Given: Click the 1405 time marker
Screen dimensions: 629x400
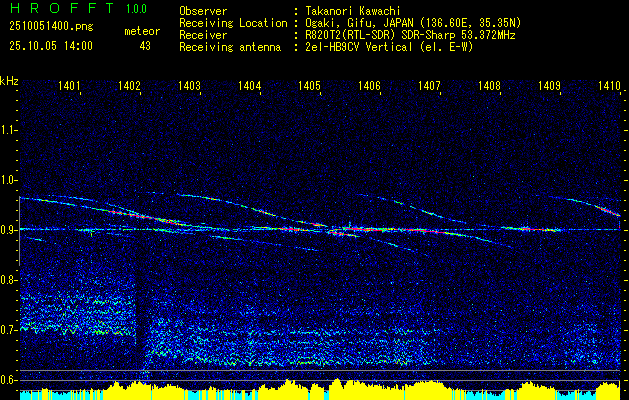Looking at the screenshot, I should [x=309, y=85].
